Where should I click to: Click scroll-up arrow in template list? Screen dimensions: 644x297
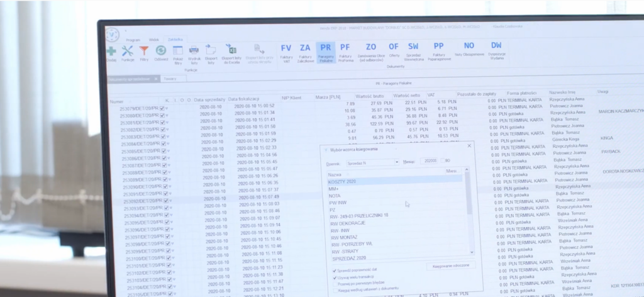coord(466,170)
